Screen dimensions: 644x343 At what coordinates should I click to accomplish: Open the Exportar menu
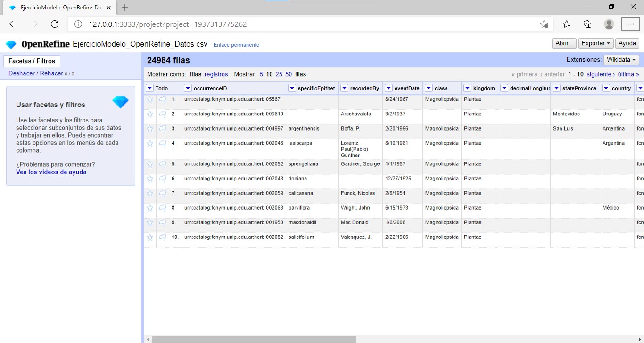coord(596,43)
